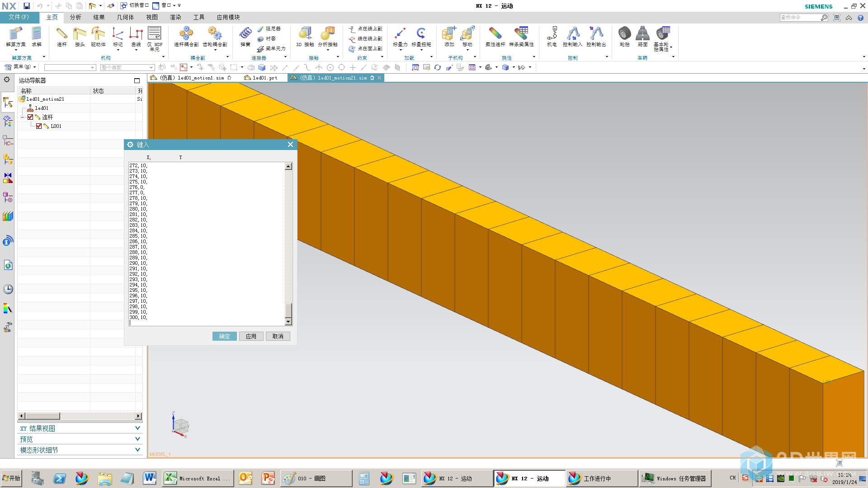The image size is (868, 488).
Task: Click the 查找命令 search field
Action: [800, 17]
